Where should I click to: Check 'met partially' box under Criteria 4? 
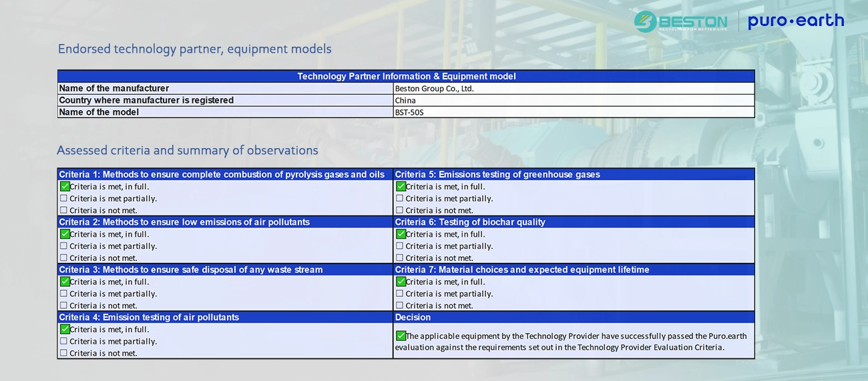click(x=64, y=341)
